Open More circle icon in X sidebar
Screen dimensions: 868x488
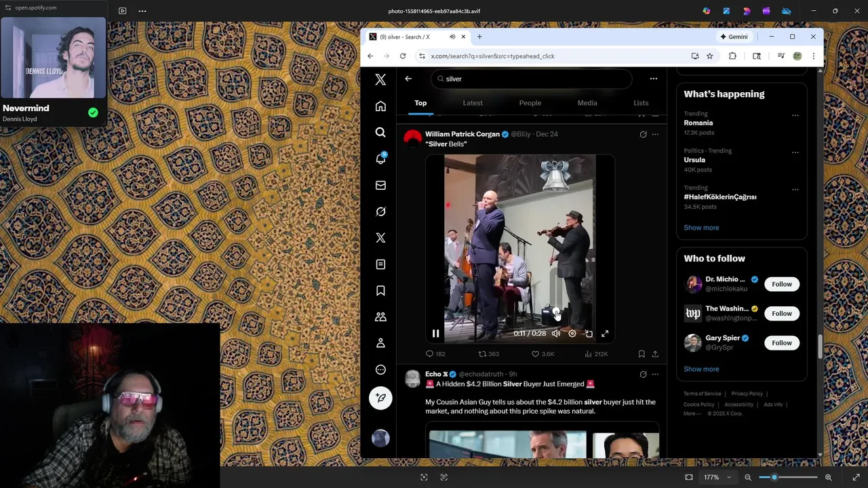[x=380, y=369]
